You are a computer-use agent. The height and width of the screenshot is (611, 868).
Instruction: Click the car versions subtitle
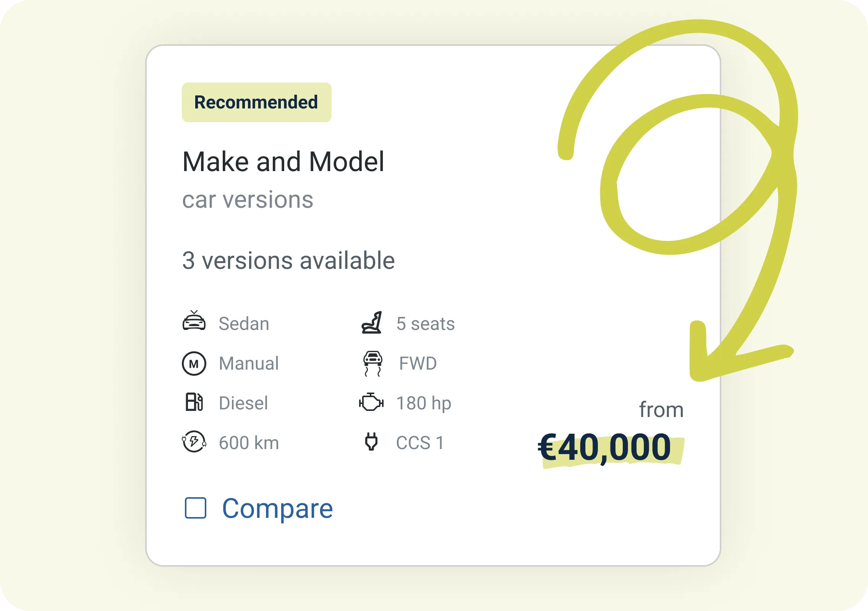tap(248, 200)
